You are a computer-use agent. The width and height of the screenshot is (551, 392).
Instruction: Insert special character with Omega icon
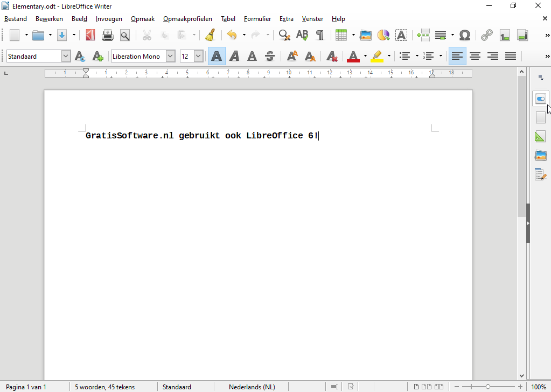(465, 36)
